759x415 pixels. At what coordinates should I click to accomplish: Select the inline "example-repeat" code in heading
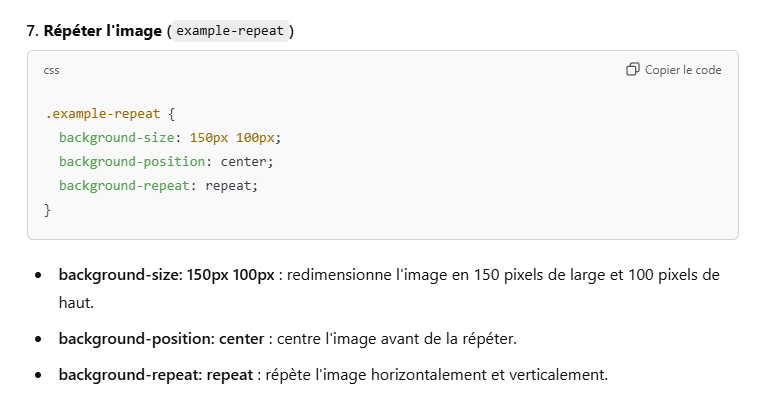point(231,31)
